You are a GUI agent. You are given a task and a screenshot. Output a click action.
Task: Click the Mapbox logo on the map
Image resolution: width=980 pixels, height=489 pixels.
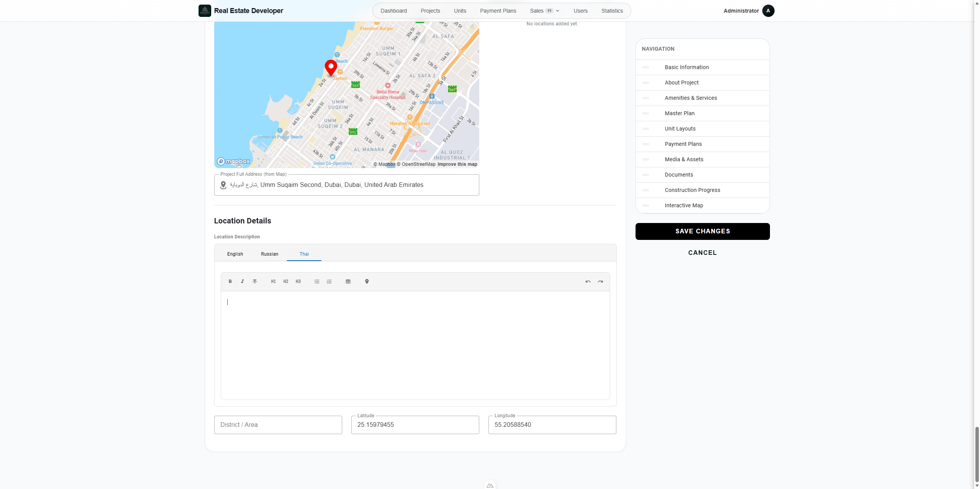pos(233,161)
